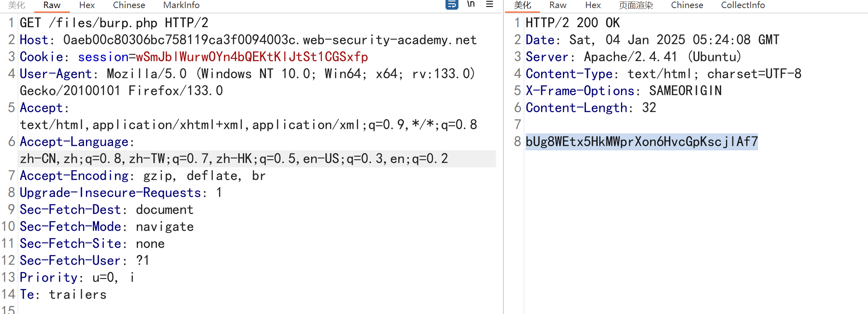Open the MarkInfo tab
Screen dimensions: 868x314
coord(181,5)
